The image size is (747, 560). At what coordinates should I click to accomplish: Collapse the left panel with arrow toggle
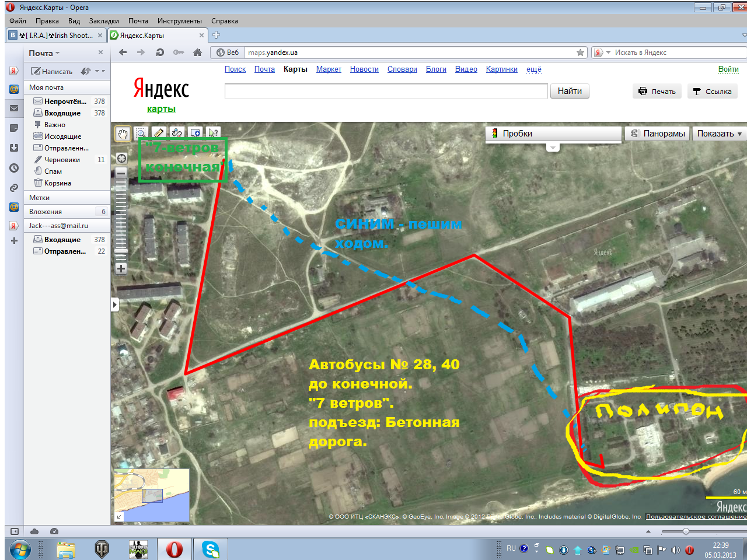(x=114, y=304)
